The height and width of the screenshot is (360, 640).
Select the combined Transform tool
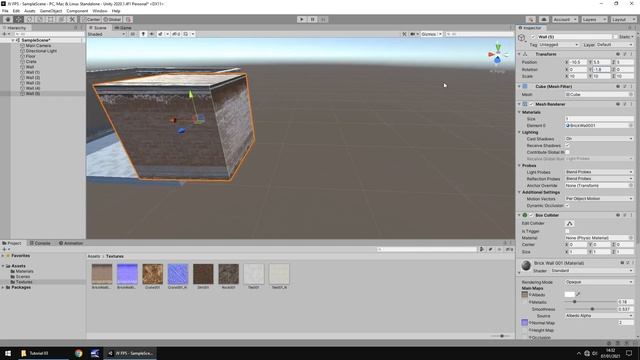(61, 20)
